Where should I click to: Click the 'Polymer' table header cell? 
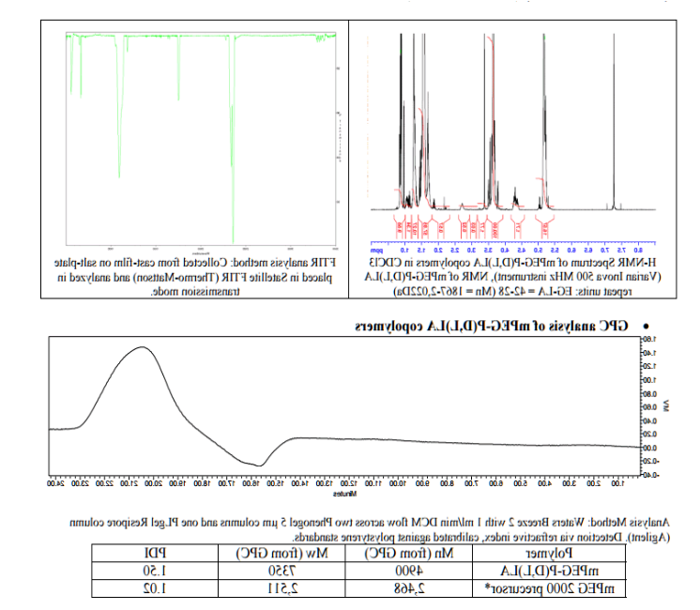click(549, 554)
